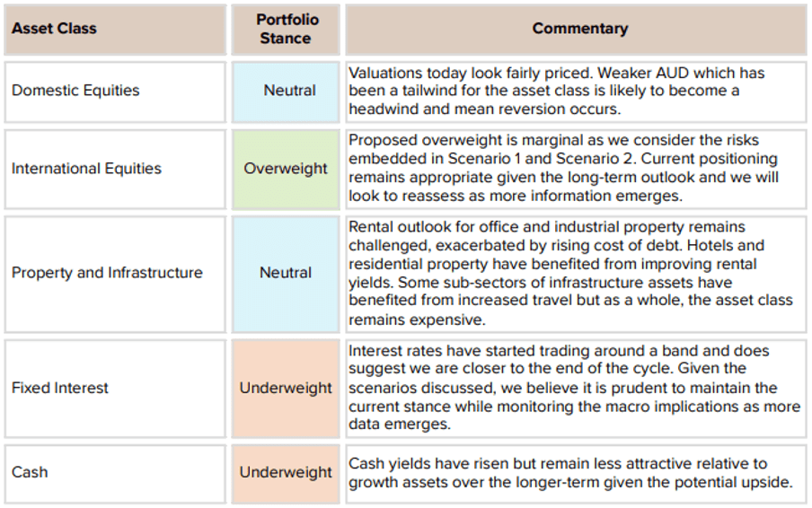Click the commentary about cash yields rising
Viewport: 812px width, 508px height.
click(x=576, y=473)
